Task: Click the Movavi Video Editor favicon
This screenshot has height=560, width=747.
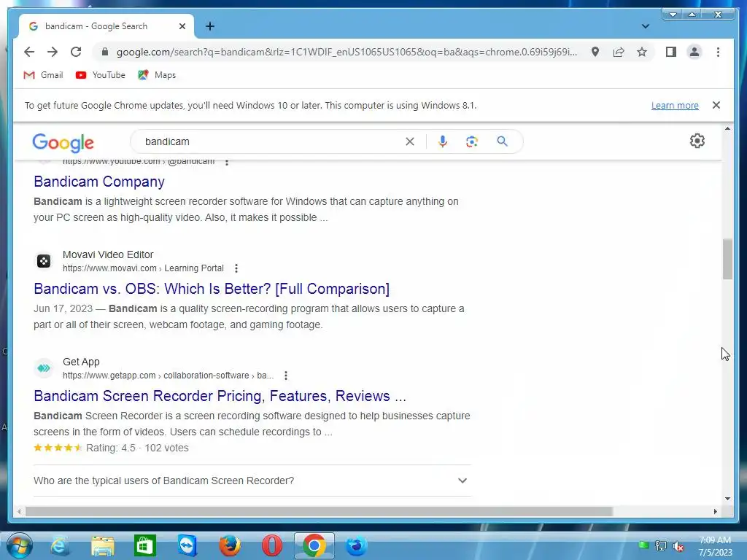Action: point(44,261)
